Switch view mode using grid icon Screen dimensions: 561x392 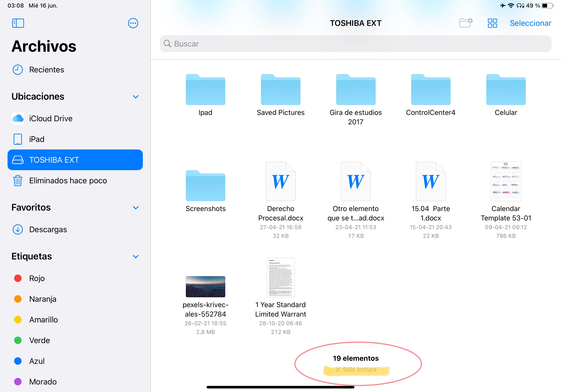click(492, 23)
